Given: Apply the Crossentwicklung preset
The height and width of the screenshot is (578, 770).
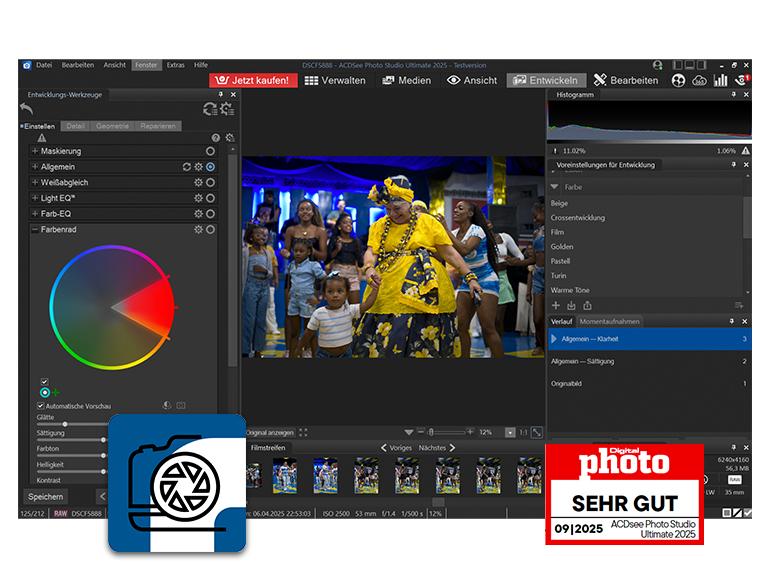Looking at the screenshot, I should pyautogui.click(x=578, y=218).
